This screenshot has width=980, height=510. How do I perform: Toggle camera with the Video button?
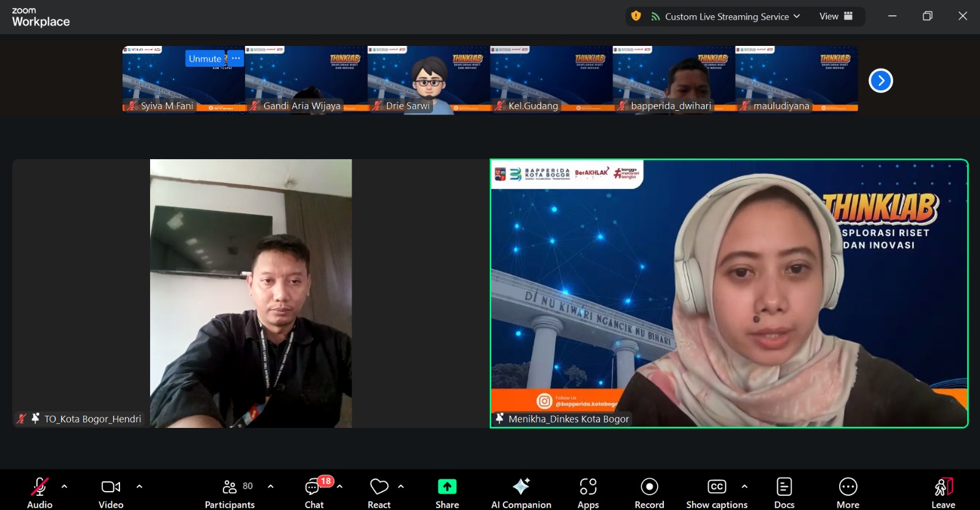pos(110,487)
